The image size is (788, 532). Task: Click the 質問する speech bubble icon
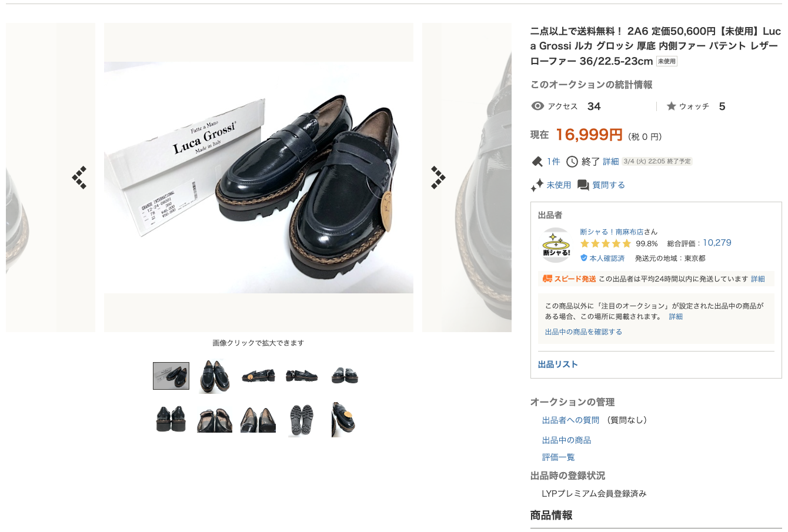click(x=583, y=185)
